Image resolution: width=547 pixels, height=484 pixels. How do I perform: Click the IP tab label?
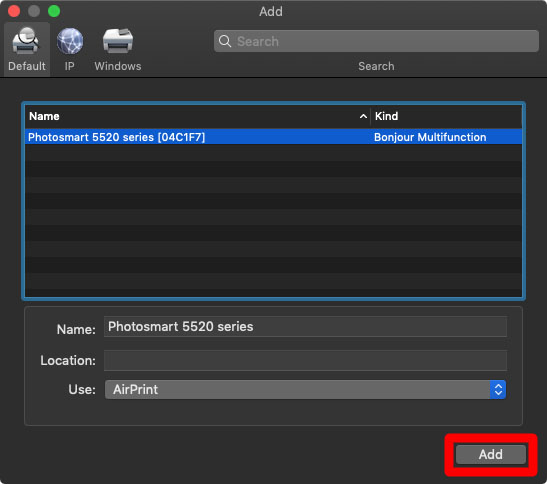[69, 66]
